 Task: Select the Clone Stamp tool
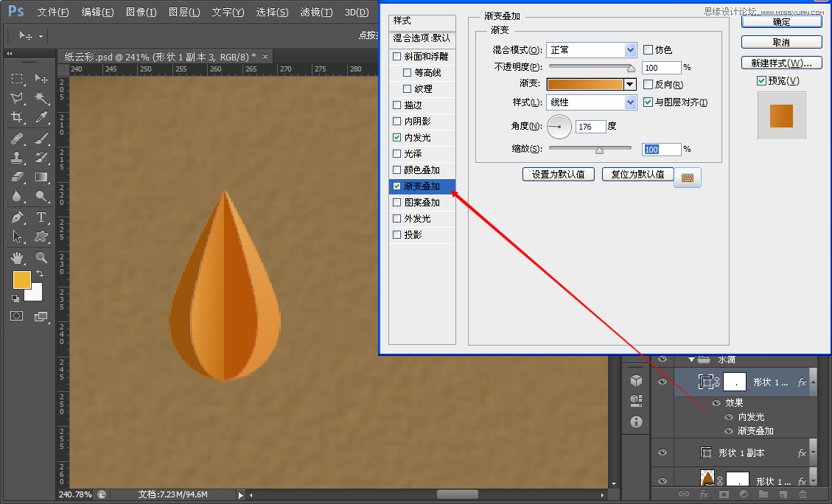coord(17,158)
